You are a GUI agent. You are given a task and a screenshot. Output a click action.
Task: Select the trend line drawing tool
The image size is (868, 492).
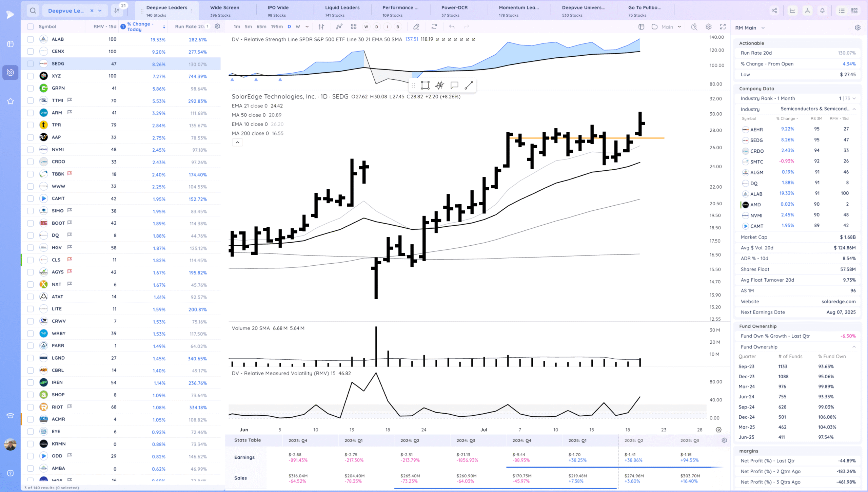(469, 85)
